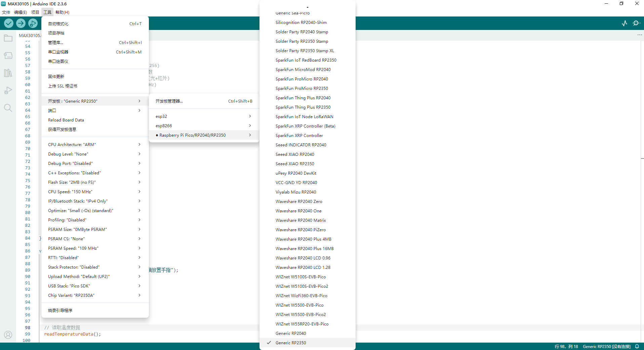
Task: Click 获得开发板信息 board info entry
Action: point(95,129)
